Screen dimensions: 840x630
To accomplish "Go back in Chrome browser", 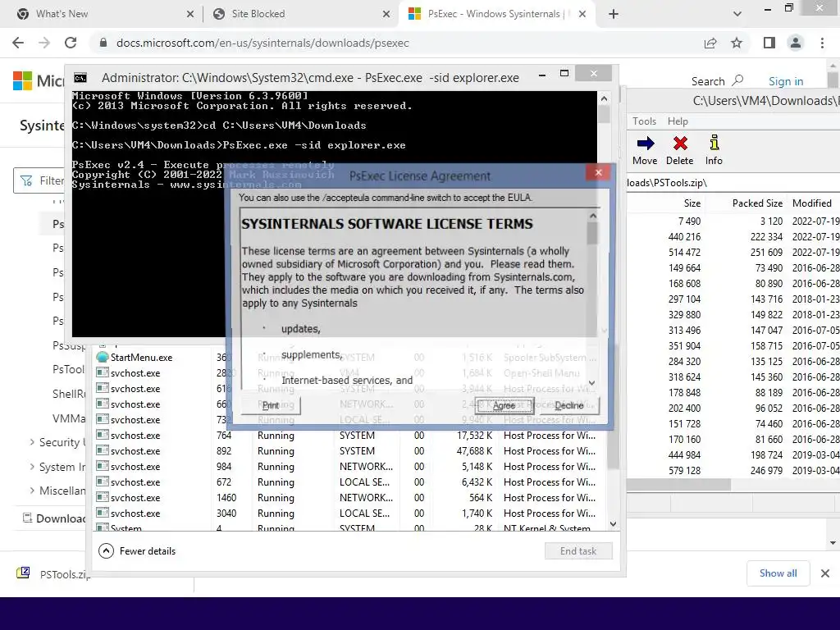I will [18, 43].
